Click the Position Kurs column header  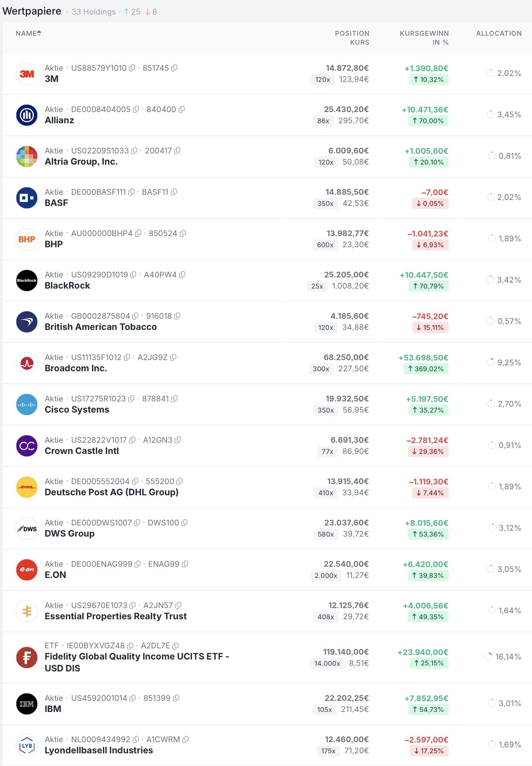click(x=352, y=38)
